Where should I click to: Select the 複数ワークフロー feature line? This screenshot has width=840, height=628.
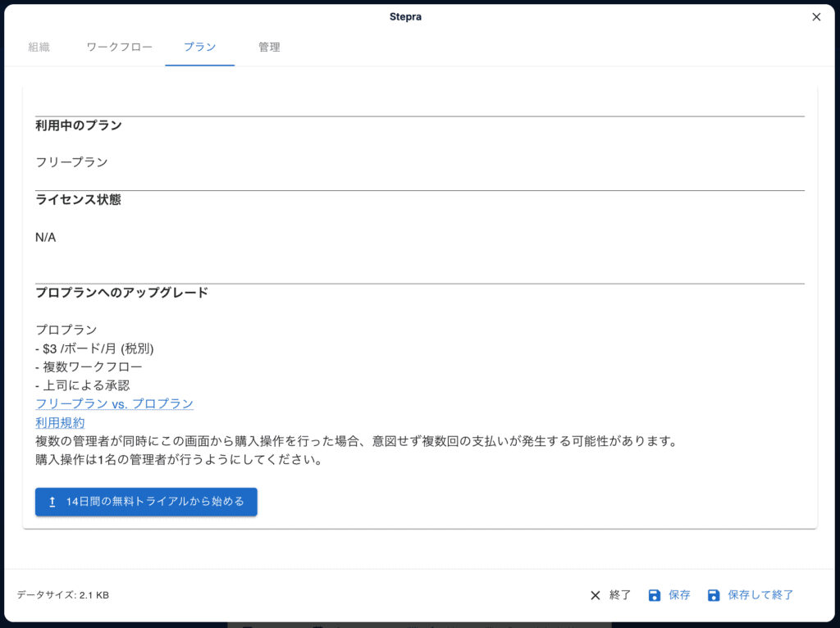[x=89, y=366]
